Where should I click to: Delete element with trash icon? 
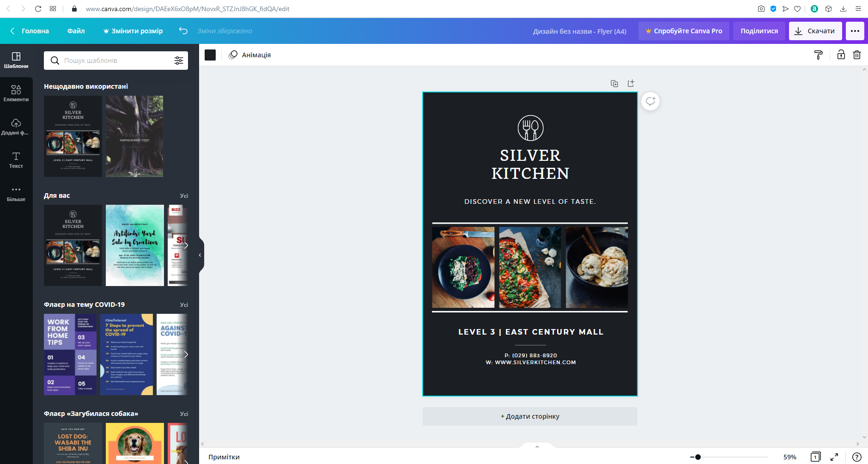857,55
